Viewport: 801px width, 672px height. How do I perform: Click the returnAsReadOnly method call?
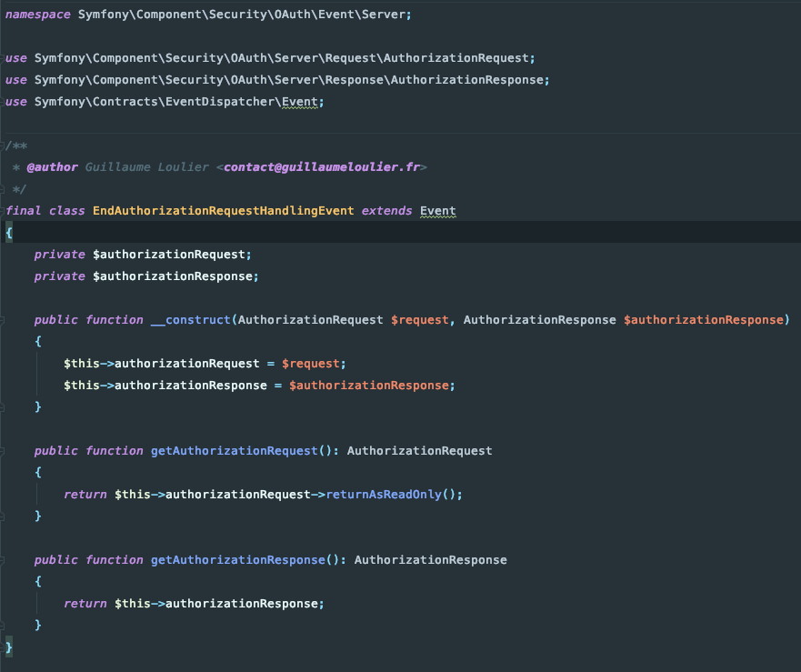tap(385, 494)
